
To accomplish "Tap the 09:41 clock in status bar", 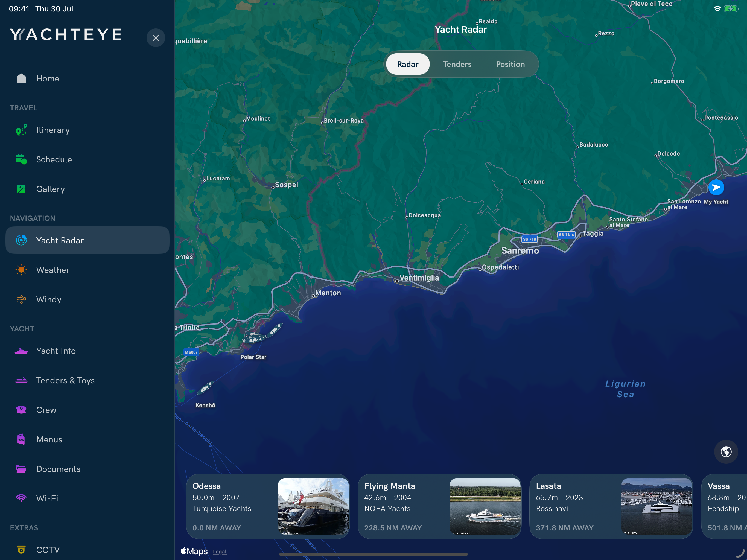I will coord(19,9).
